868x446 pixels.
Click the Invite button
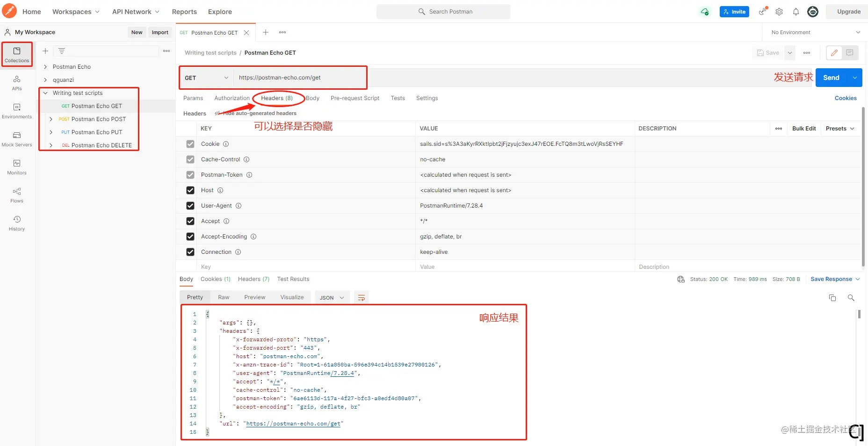734,12
